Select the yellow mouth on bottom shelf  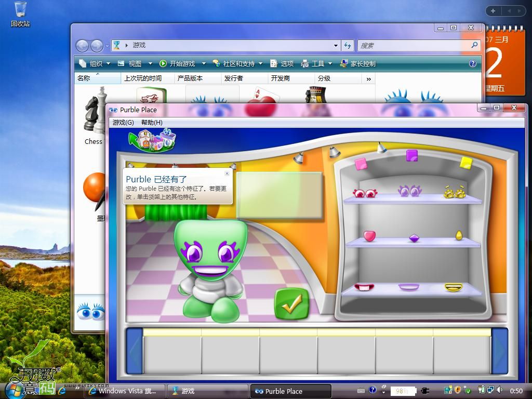[x=454, y=288]
